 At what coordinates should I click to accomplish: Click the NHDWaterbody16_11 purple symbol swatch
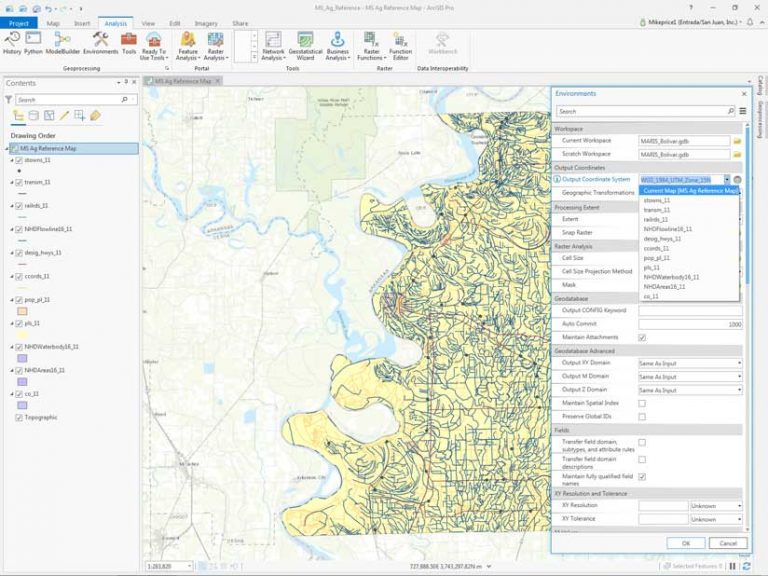click(x=22, y=359)
